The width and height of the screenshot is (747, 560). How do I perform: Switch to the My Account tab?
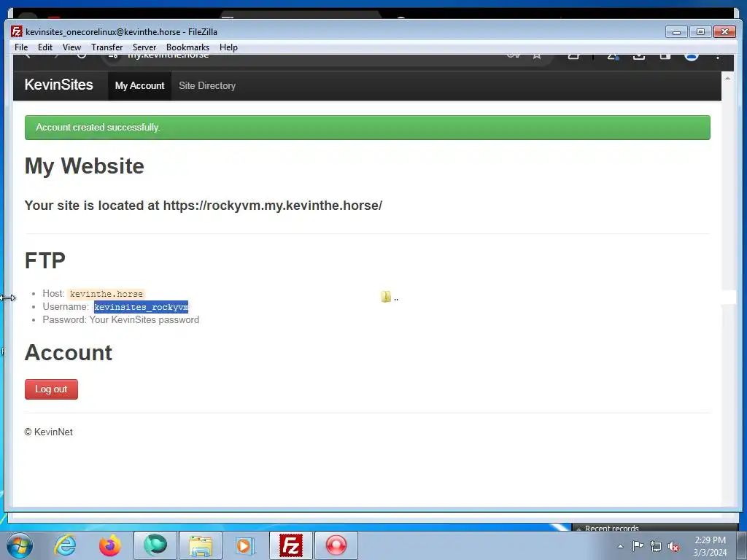(139, 86)
